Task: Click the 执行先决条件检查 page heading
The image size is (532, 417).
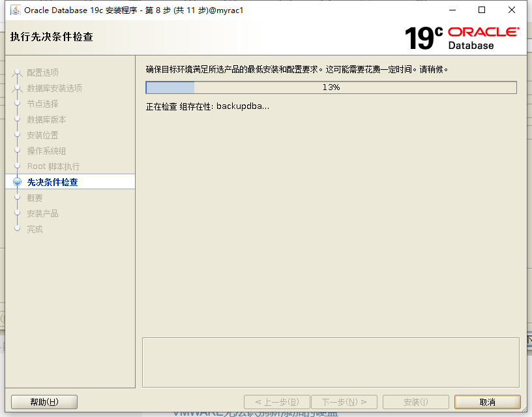Action: click(x=52, y=37)
